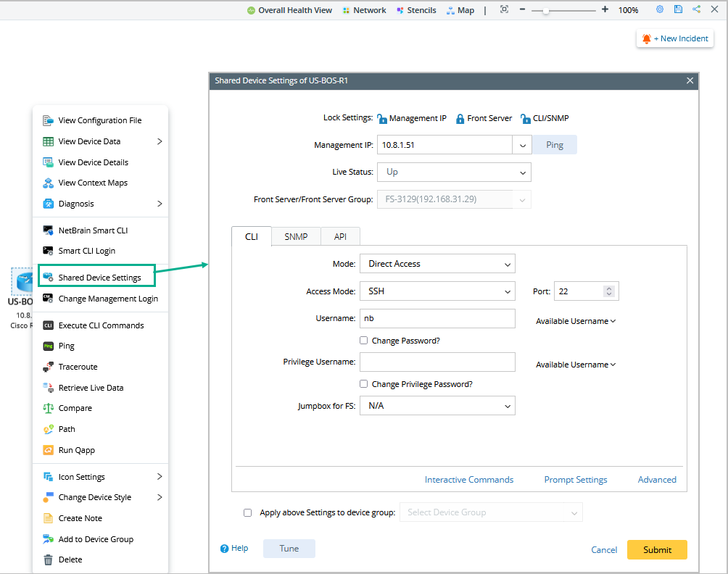Click the Ping button beside Management IP
The width and height of the screenshot is (728, 574).
pos(555,145)
